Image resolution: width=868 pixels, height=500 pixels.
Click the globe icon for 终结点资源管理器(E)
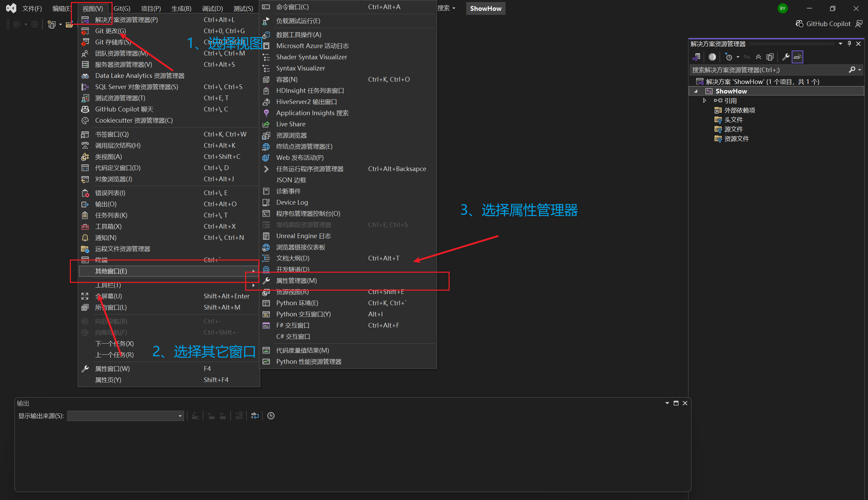(x=266, y=147)
